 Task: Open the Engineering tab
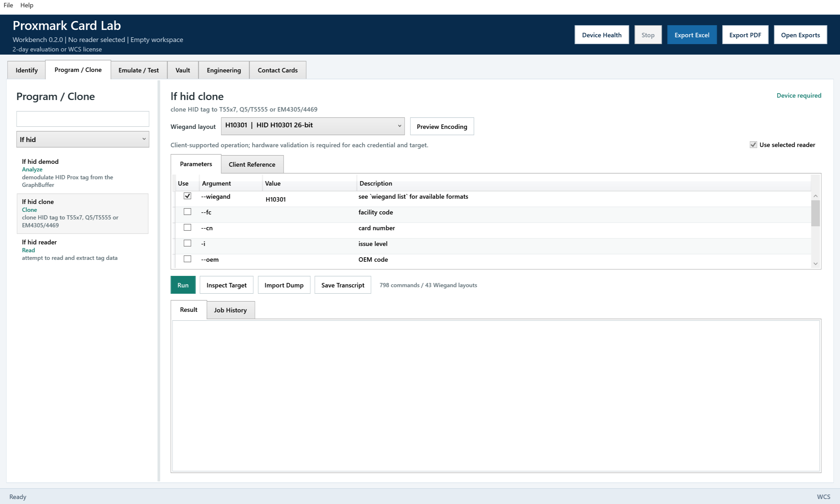pyautogui.click(x=224, y=70)
